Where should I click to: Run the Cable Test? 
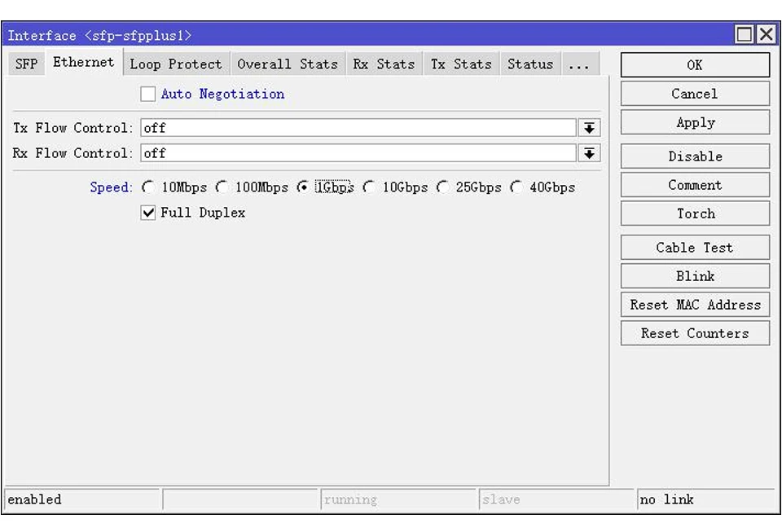coord(695,248)
